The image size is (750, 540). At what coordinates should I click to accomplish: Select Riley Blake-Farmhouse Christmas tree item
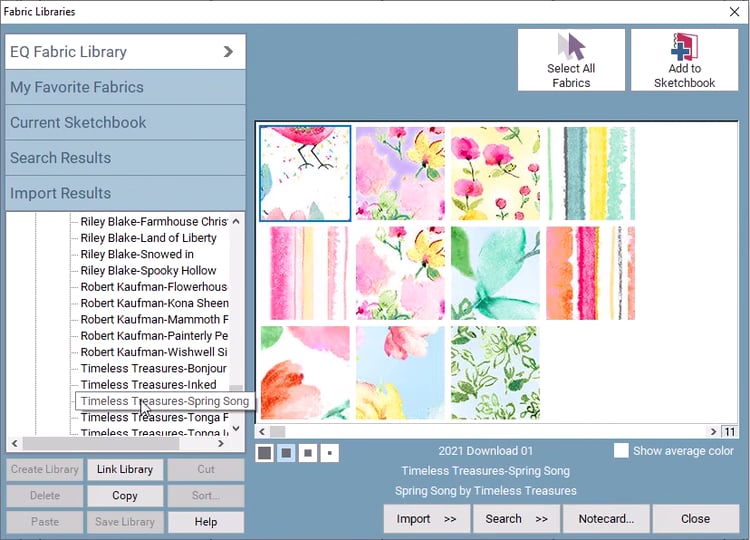click(x=154, y=221)
